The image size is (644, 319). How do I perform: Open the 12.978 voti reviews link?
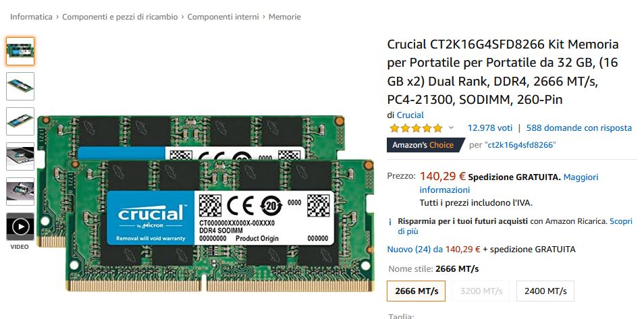[490, 128]
